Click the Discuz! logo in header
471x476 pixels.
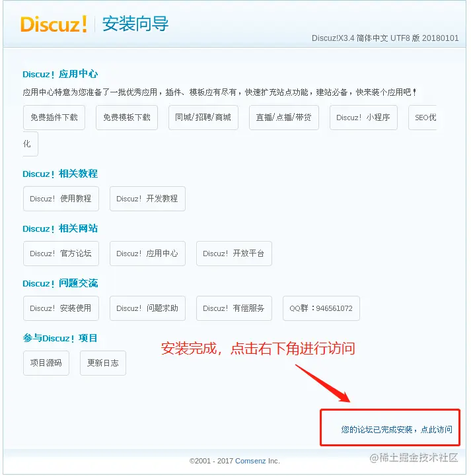pos(54,24)
